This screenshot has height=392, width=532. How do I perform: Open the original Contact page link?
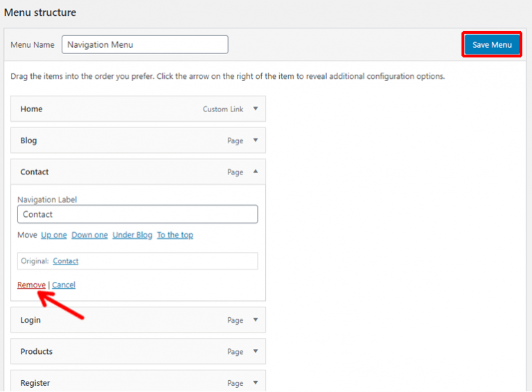click(66, 261)
